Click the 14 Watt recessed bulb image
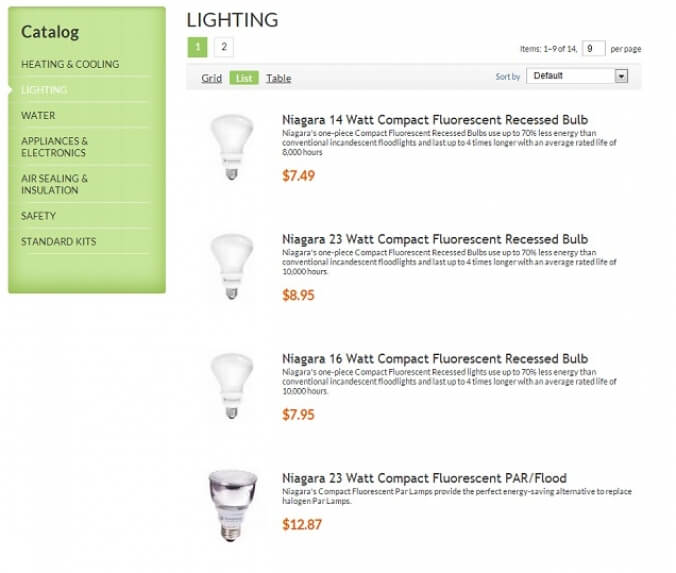676x573 pixels. click(x=230, y=147)
